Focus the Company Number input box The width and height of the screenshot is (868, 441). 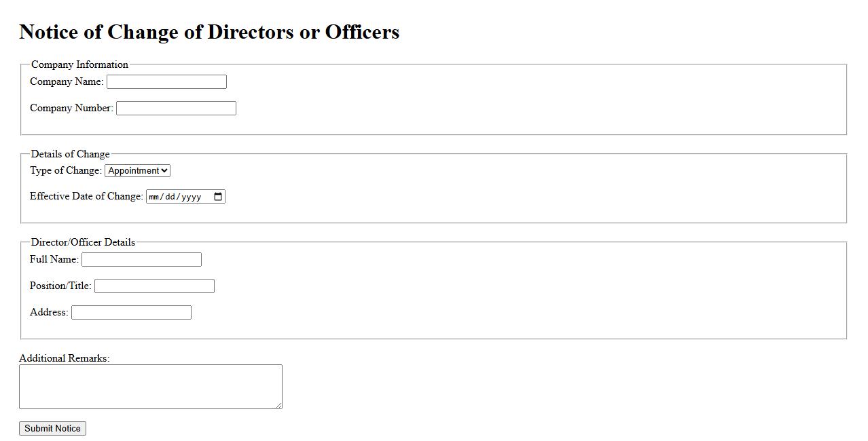click(176, 109)
